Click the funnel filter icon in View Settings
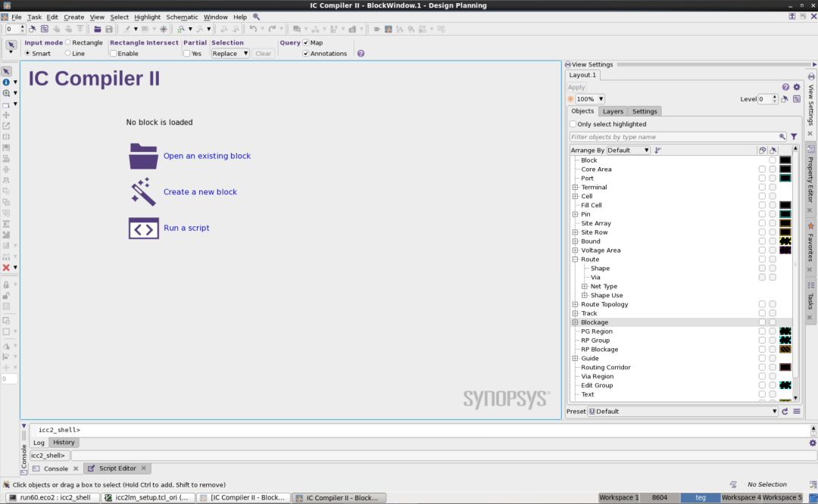Screen dimensions: 818x504 [x=794, y=136]
